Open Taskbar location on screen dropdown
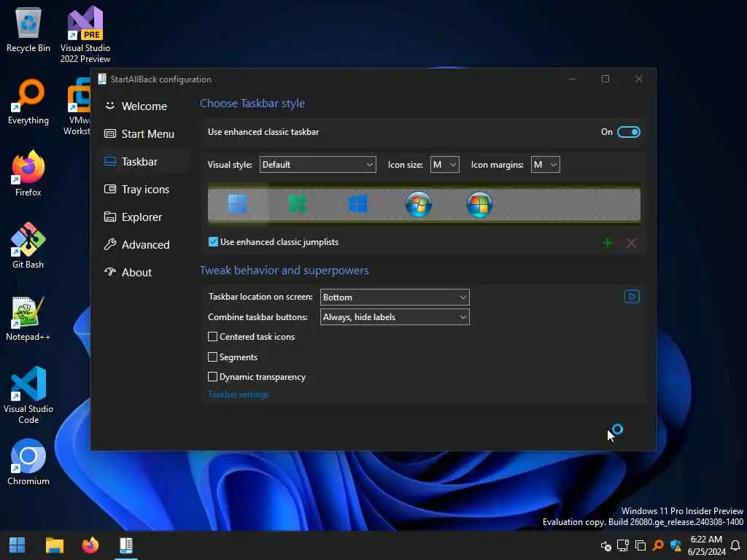Viewport: 747px width, 560px height. pos(395,297)
